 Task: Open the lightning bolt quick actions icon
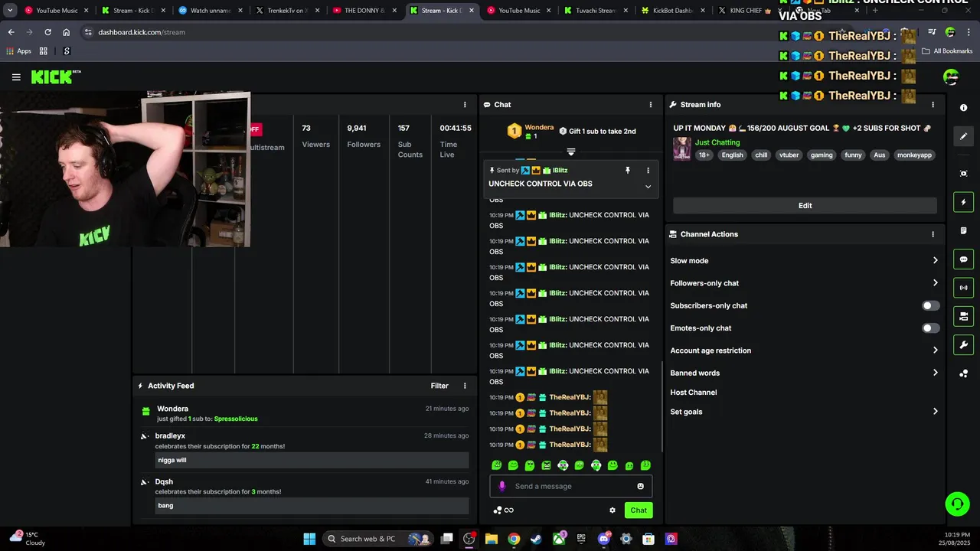click(963, 202)
